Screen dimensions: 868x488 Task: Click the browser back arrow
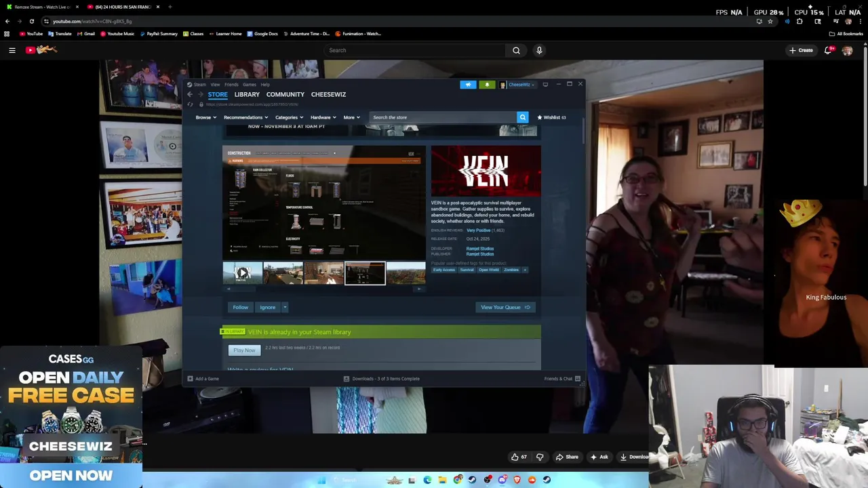click(7, 21)
